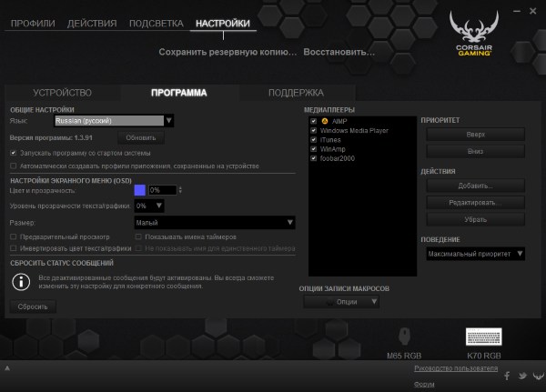The width and height of the screenshot is (546, 392).
Task: Open the Руководство пользователя link
Action: [456, 368]
